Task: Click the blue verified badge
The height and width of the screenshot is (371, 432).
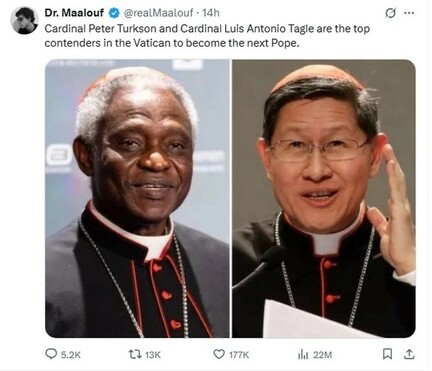Action: point(114,13)
